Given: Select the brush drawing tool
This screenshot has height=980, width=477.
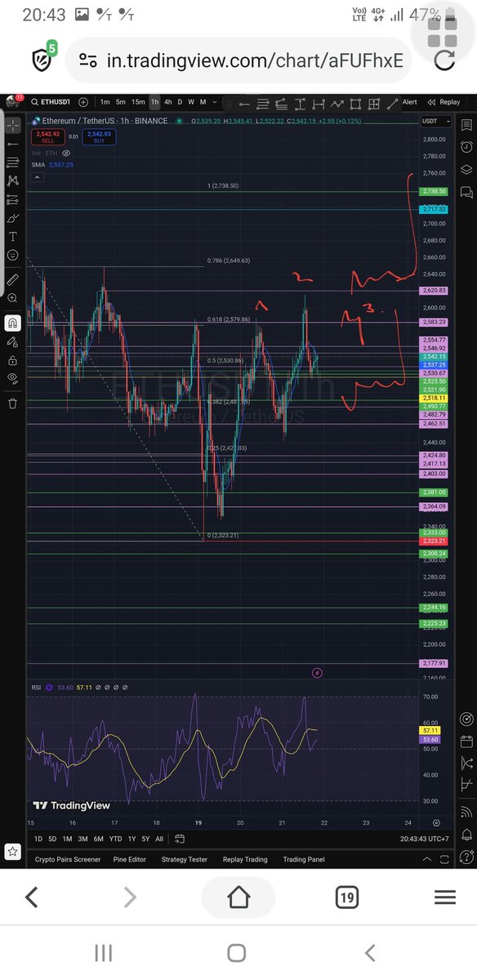Looking at the screenshot, I should pos(12,218).
